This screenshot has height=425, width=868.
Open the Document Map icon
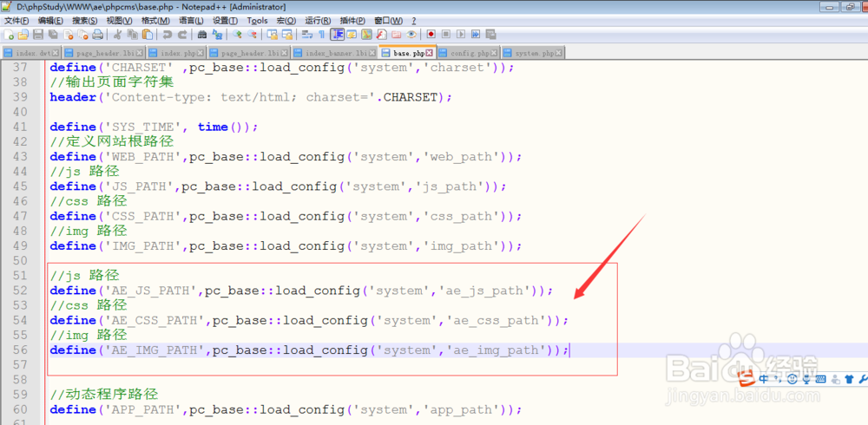366,35
